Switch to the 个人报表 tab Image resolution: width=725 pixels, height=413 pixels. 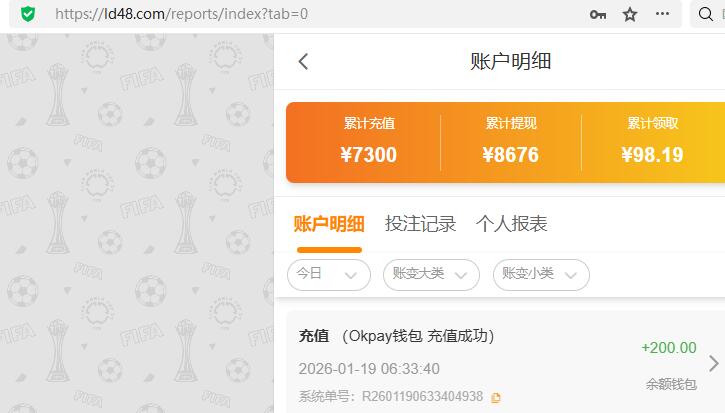[x=511, y=224]
